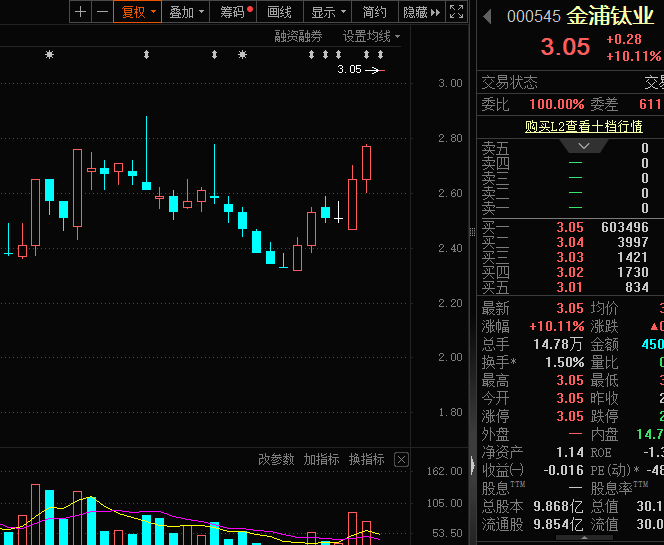Open 设置均线 moving average settings

(x=370, y=36)
